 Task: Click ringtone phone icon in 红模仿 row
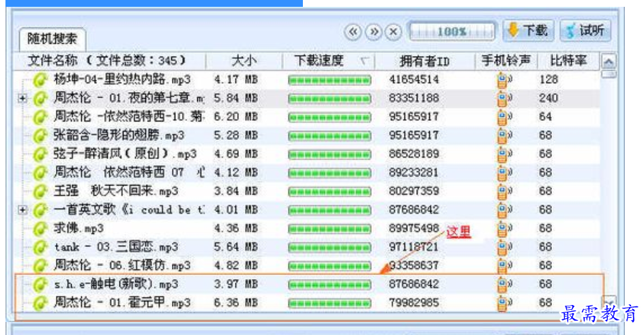pyautogui.click(x=504, y=267)
